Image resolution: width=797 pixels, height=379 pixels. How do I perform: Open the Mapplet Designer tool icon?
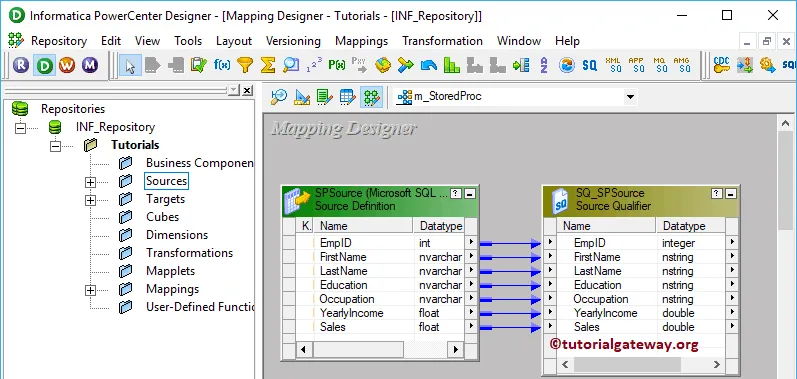tap(348, 97)
